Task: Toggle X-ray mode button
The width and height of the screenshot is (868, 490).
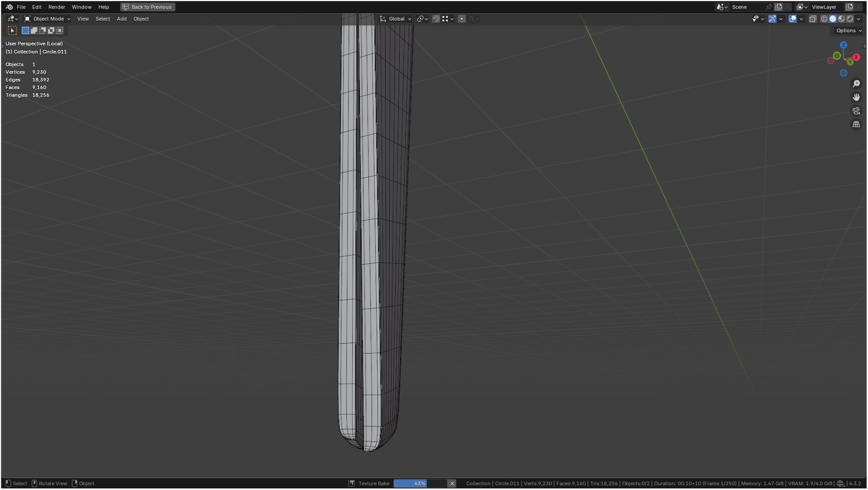Action: [813, 19]
